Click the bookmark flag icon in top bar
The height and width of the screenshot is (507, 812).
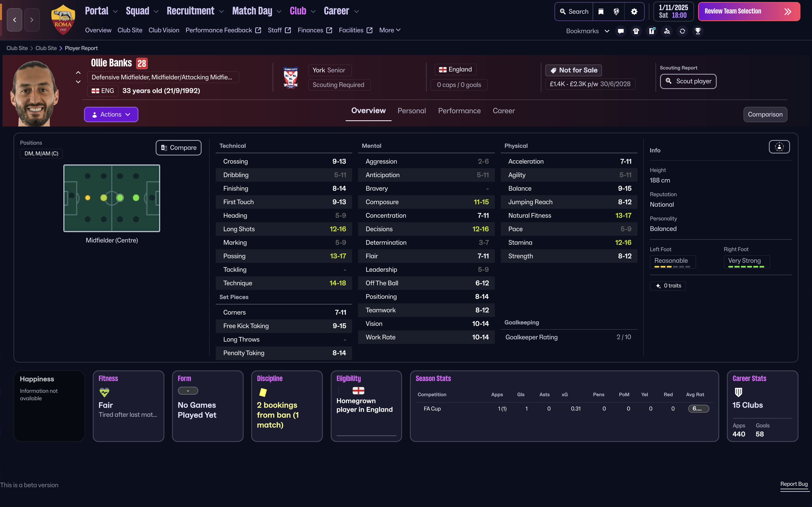coord(601,11)
